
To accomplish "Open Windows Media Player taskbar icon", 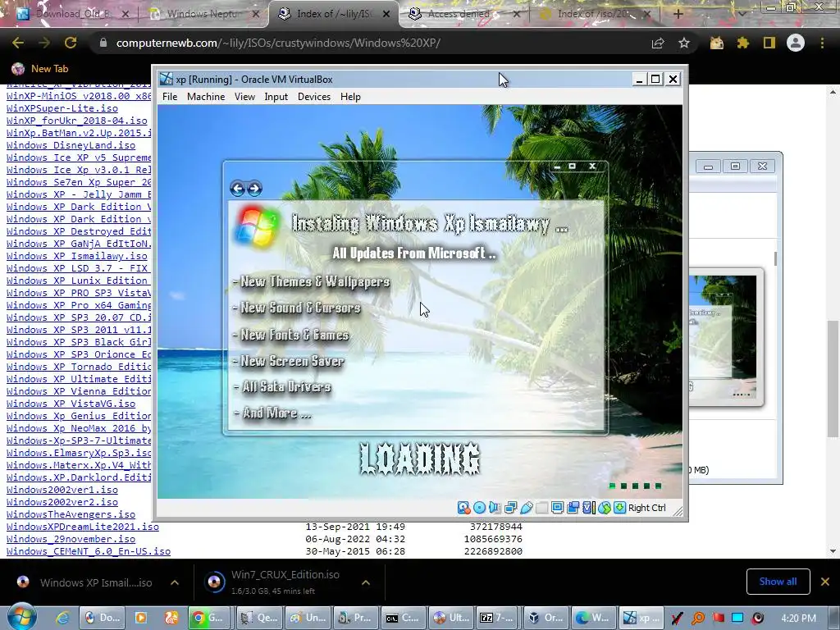I will pyautogui.click(x=141, y=618).
